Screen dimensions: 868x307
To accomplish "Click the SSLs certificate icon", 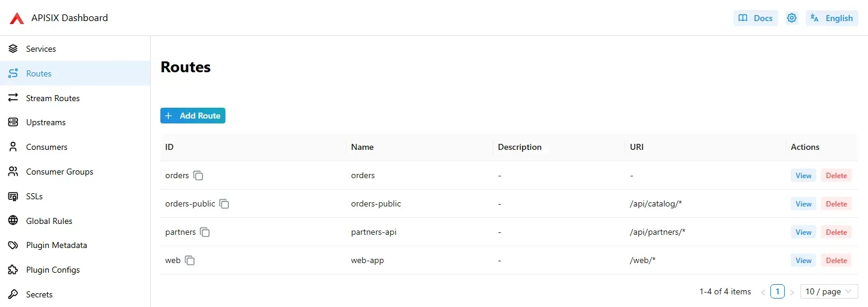I will [13, 196].
